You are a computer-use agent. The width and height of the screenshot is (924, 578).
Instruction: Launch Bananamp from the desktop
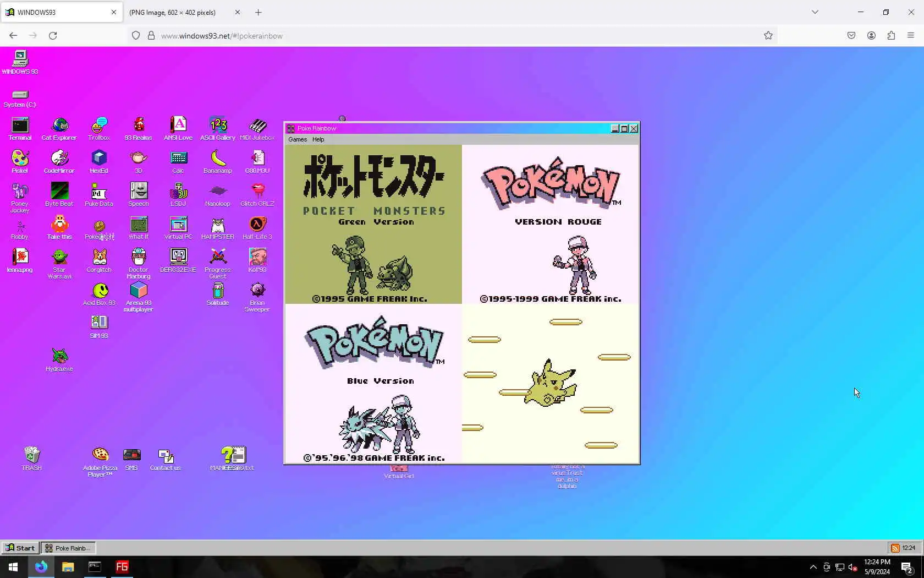click(x=218, y=162)
